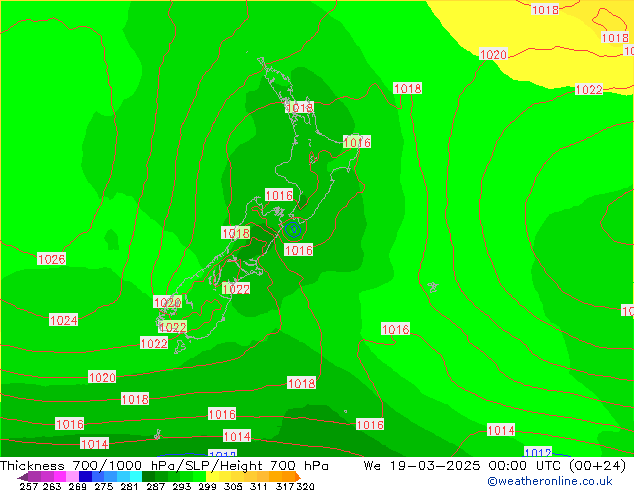The width and height of the screenshot is (634, 490).
Task: Click the blue "1012" label at bottom right
Action: pyautogui.click(x=538, y=452)
